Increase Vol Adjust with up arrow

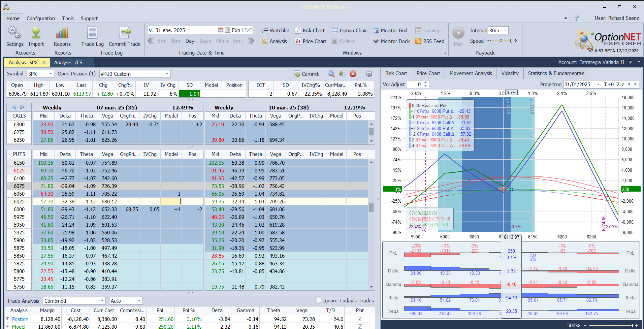coord(426,83)
